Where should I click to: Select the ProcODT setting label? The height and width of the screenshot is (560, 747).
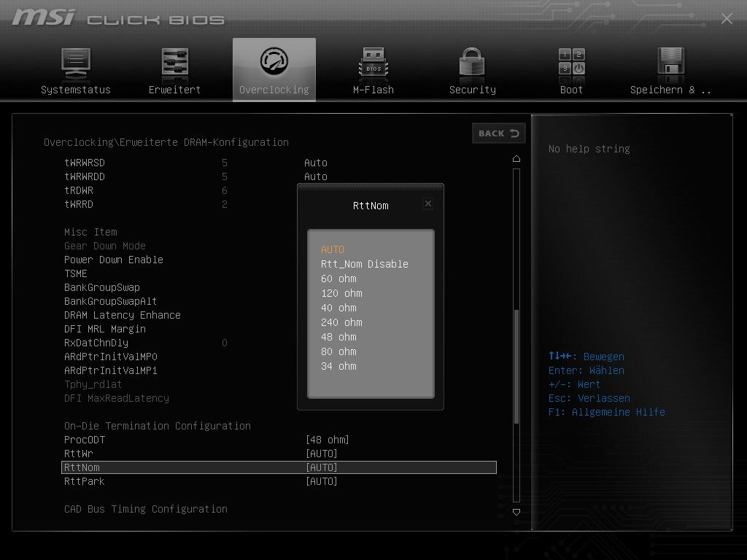[x=85, y=440]
